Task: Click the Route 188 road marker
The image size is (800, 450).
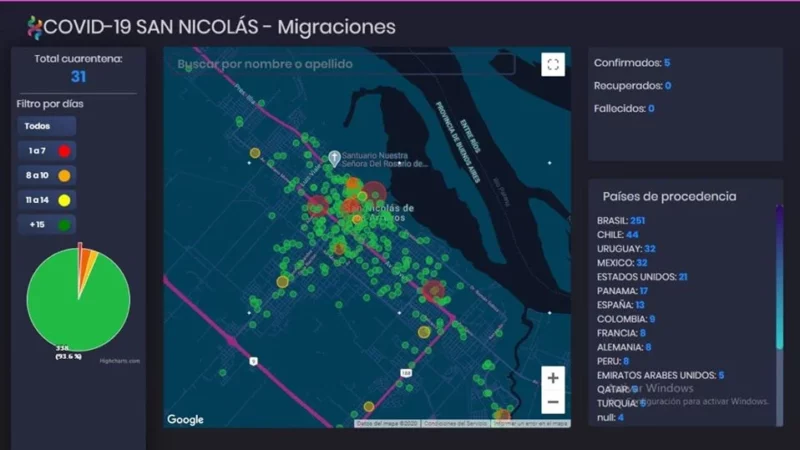Action: [x=405, y=372]
